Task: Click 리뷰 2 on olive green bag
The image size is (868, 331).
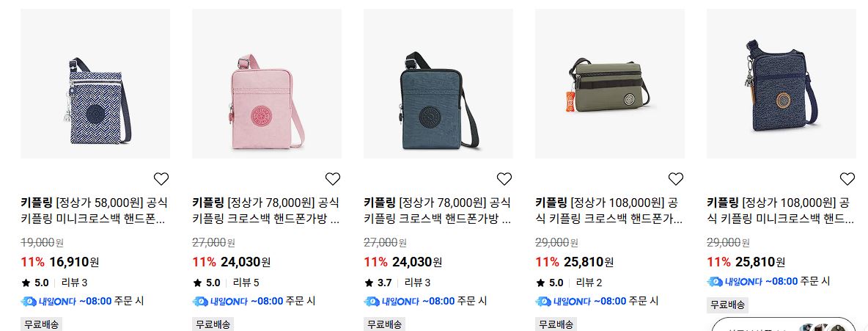Action: click(x=589, y=283)
